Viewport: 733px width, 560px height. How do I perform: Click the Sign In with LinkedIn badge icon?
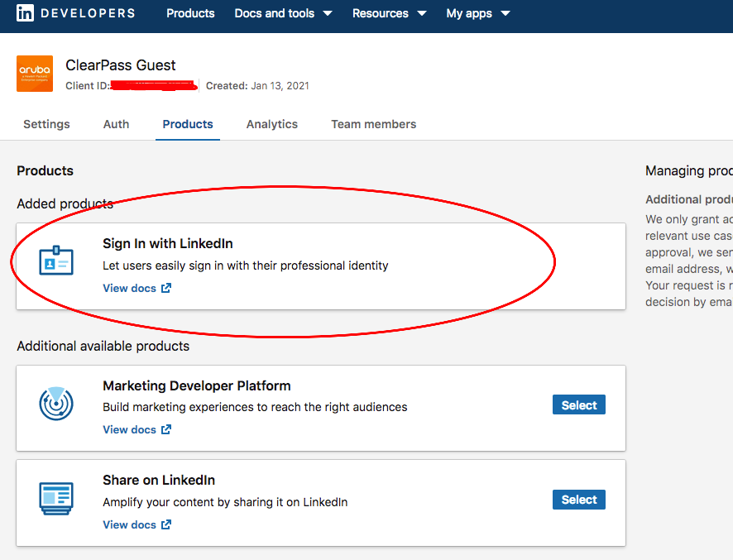(56, 261)
